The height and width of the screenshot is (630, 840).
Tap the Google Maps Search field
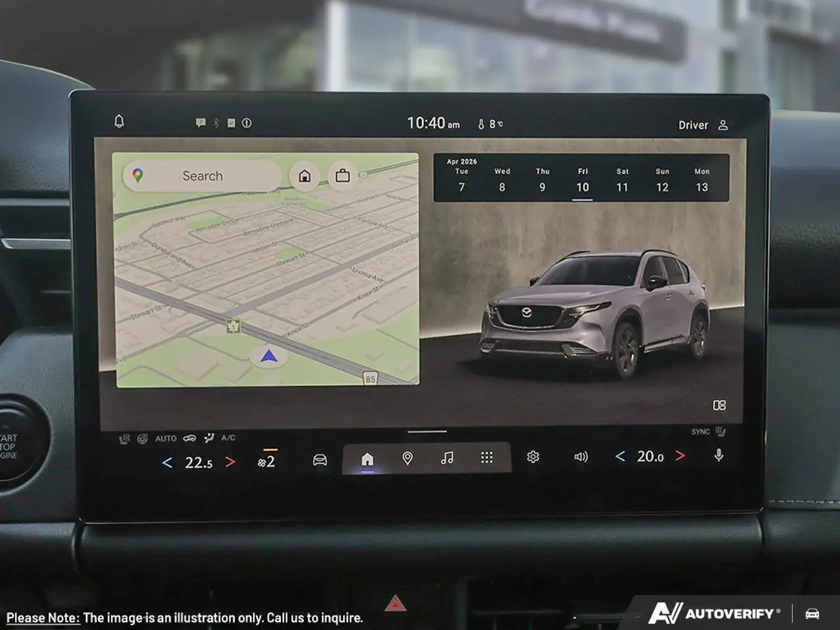[202, 176]
